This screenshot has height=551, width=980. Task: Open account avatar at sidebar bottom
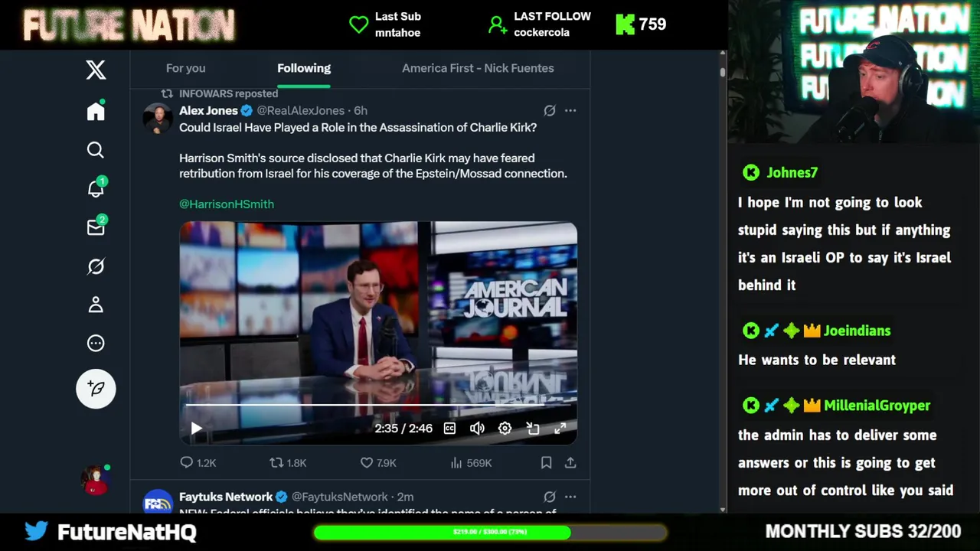96,480
